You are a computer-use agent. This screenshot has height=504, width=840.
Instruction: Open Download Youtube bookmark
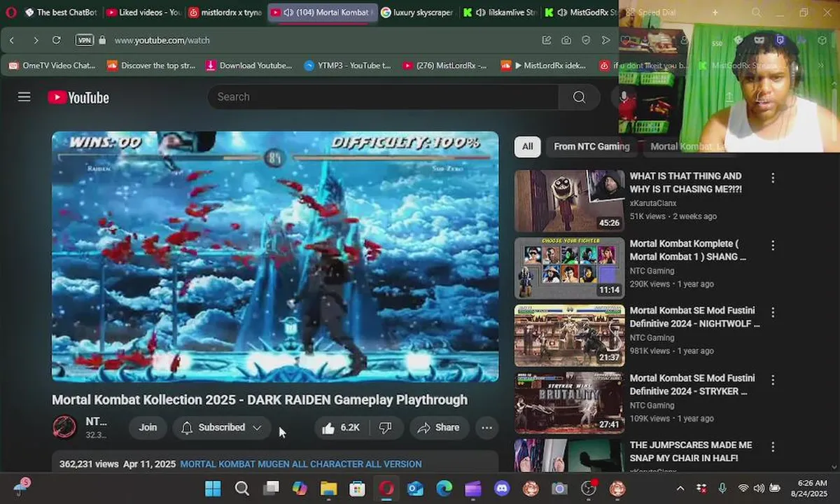249,66
